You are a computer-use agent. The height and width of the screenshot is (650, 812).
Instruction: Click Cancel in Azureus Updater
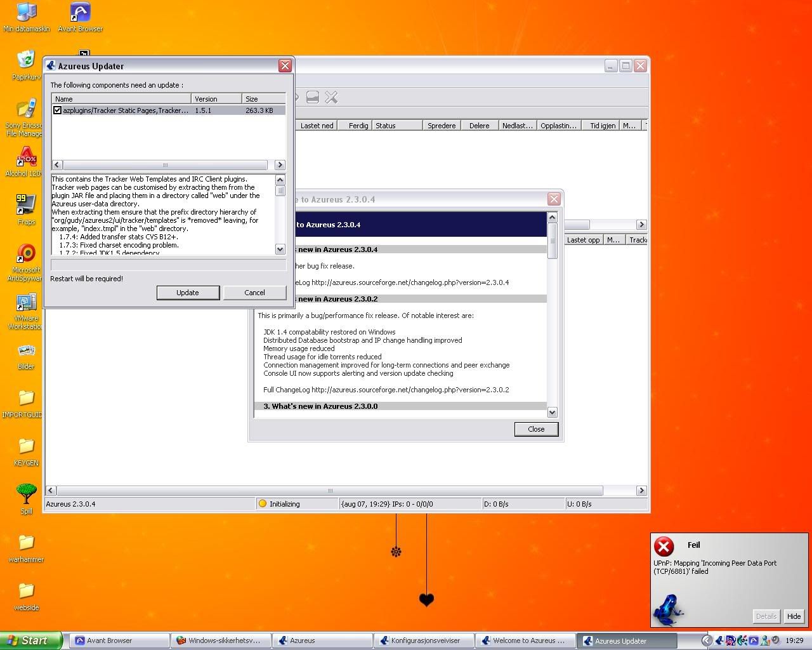tap(254, 293)
